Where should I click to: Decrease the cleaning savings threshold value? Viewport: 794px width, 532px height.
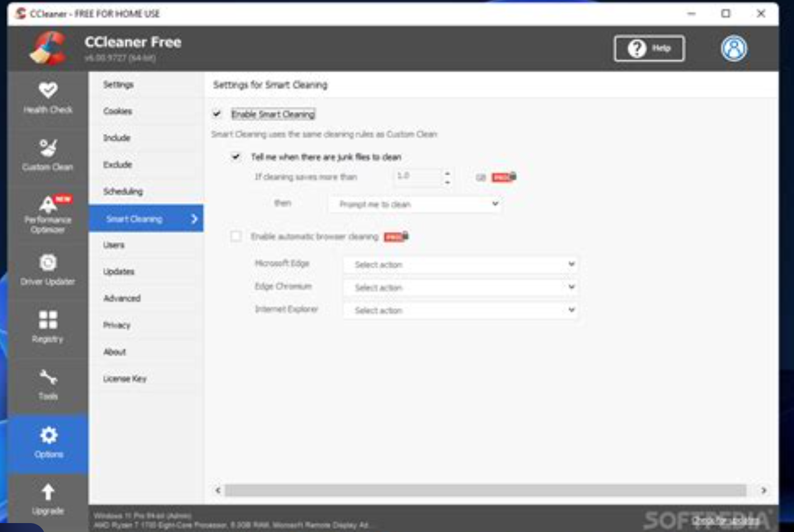pyautogui.click(x=447, y=182)
